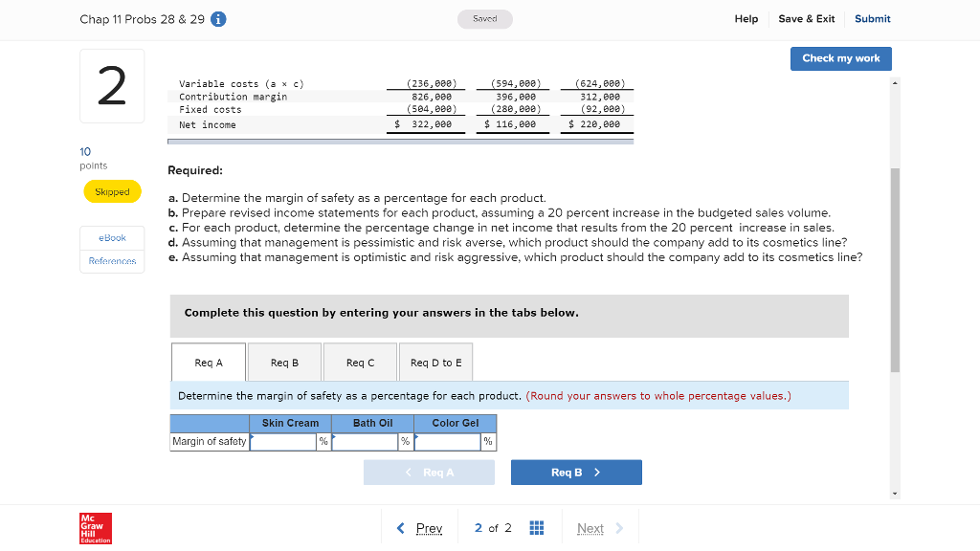The width and height of the screenshot is (980, 551).
Task: Submit the assignment
Action: pyautogui.click(x=872, y=18)
